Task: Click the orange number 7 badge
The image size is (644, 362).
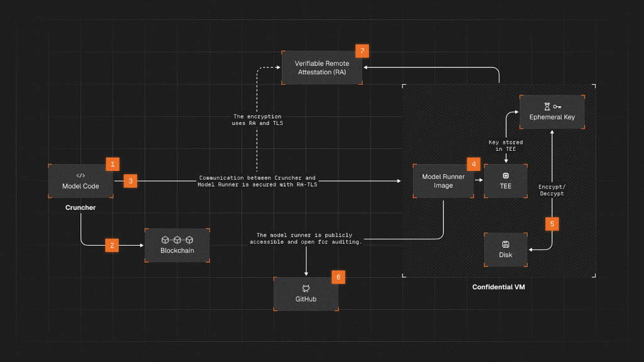Action: 362,51
